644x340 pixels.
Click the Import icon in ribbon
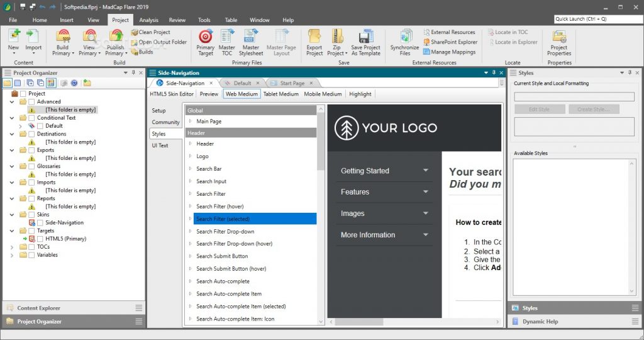[x=33, y=37]
